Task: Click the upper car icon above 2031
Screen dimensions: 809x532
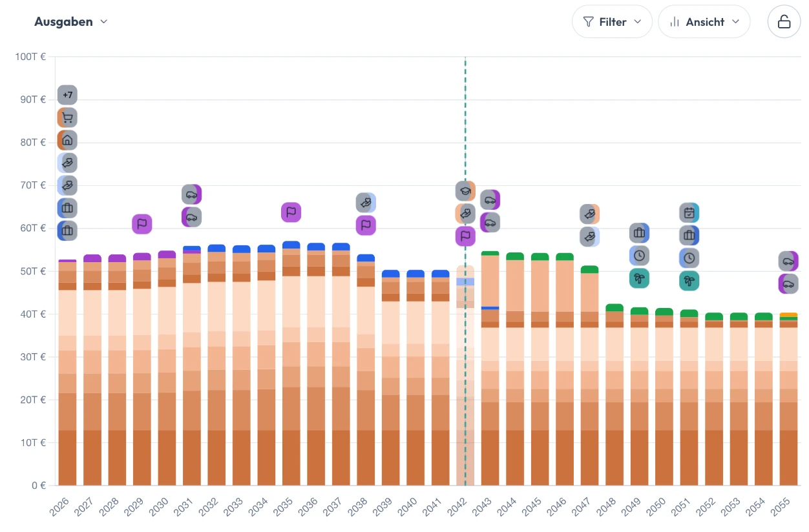Action: (192, 194)
